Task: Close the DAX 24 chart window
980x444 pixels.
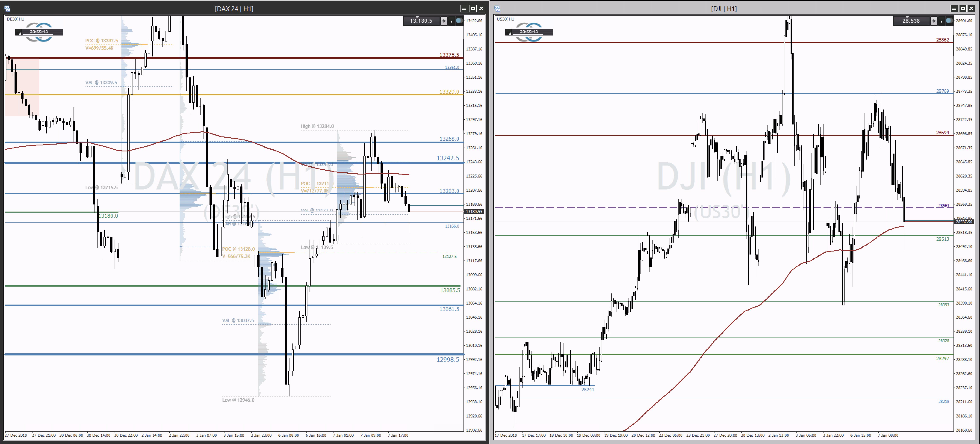Action: [481, 8]
